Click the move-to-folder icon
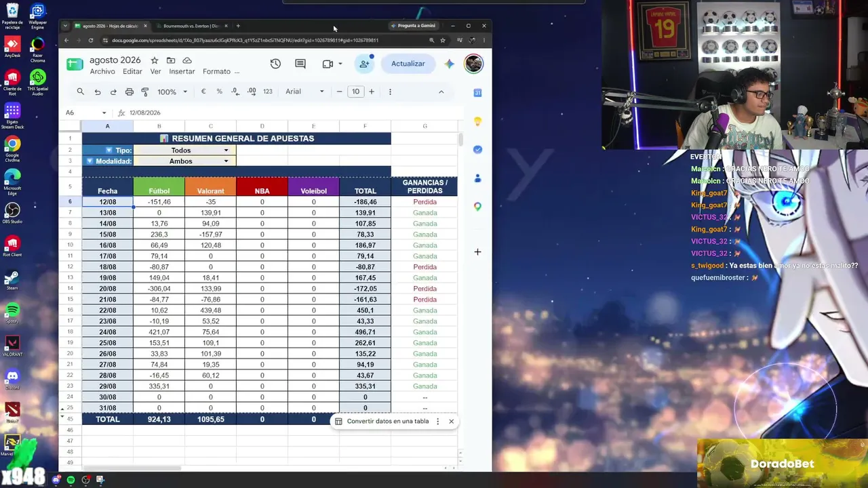The height and width of the screenshot is (488, 868). point(171,60)
